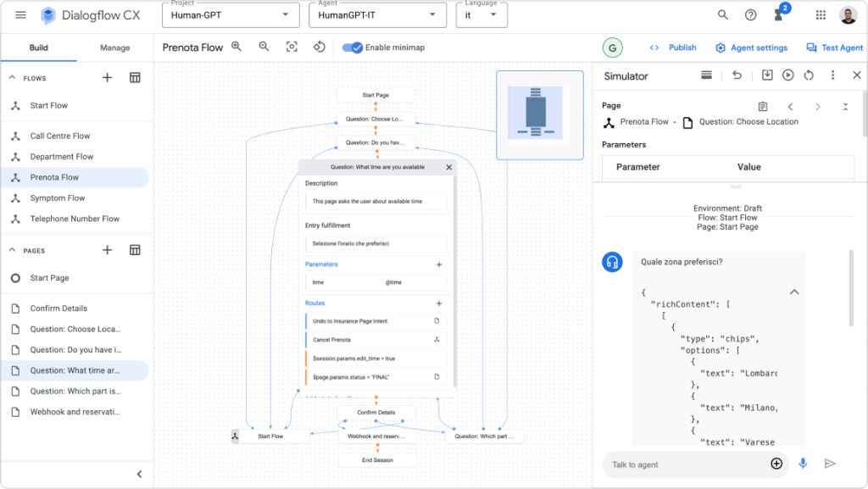Image resolution: width=868 pixels, height=489 pixels.
Task: Click the zoom in magnifier icon
Action: pos(236,47)
